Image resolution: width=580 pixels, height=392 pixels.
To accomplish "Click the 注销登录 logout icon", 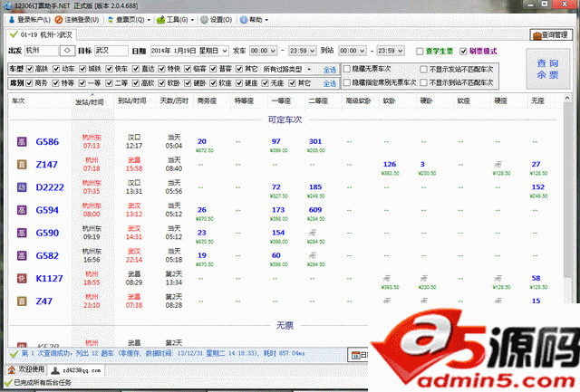I will (59, 20).
